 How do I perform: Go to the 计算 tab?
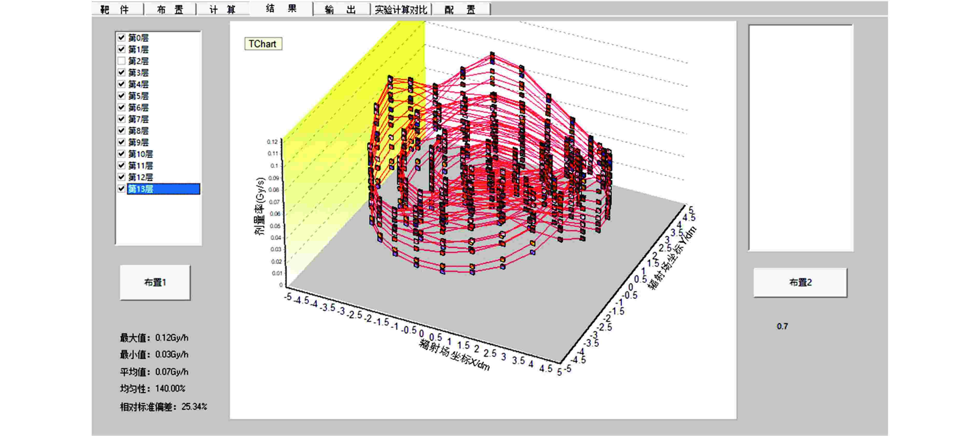(x=222, y=10)
